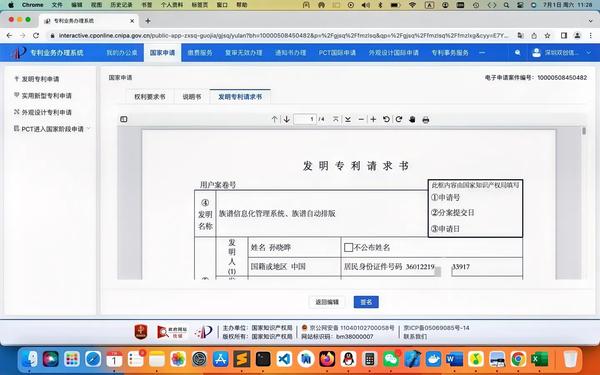Bookmark this page with the star icon
Image resolution: width=600 pixels, height=375 pixels.
pyautogui.click(x=548, y=36)
